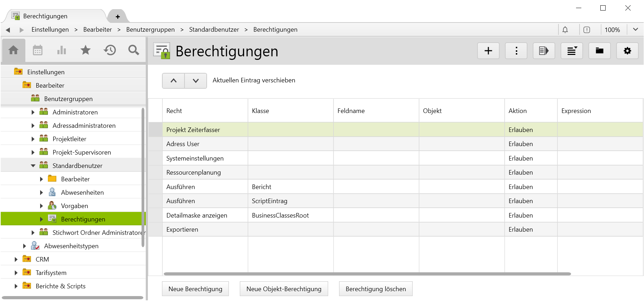
Task: Expand the Administratoren tree node
Action: [33, 112]
